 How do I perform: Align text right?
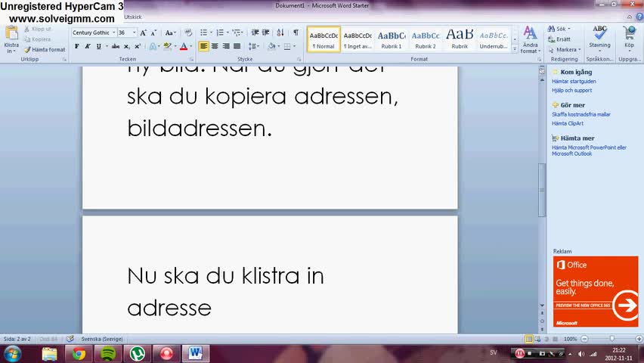[226, 46]
